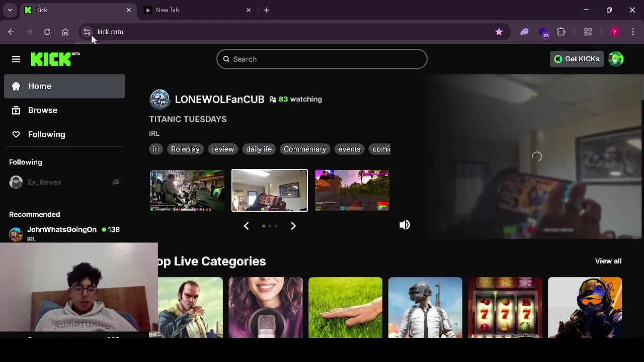Click the irl tag

coord(156,149)
